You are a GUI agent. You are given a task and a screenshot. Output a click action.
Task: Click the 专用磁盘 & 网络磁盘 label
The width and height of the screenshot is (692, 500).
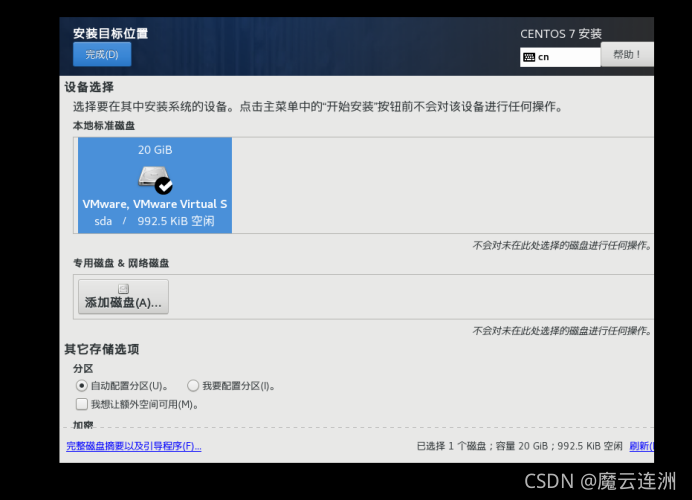click(121, 263)
